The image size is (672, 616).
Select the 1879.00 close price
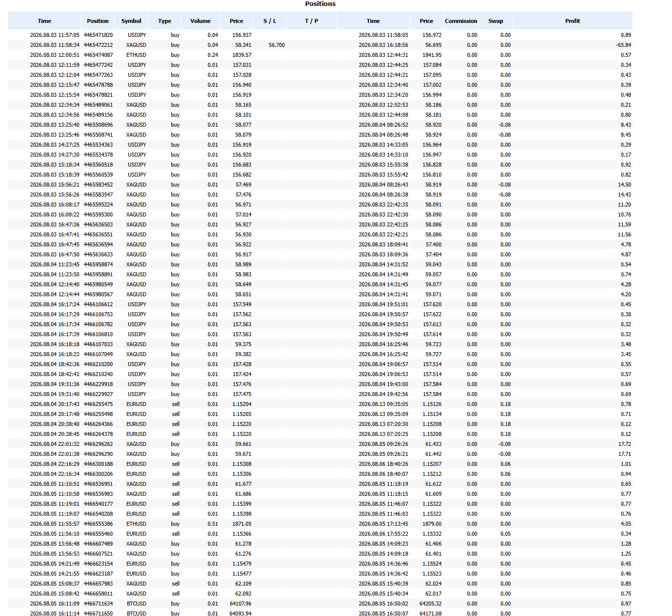click(432, 524)
